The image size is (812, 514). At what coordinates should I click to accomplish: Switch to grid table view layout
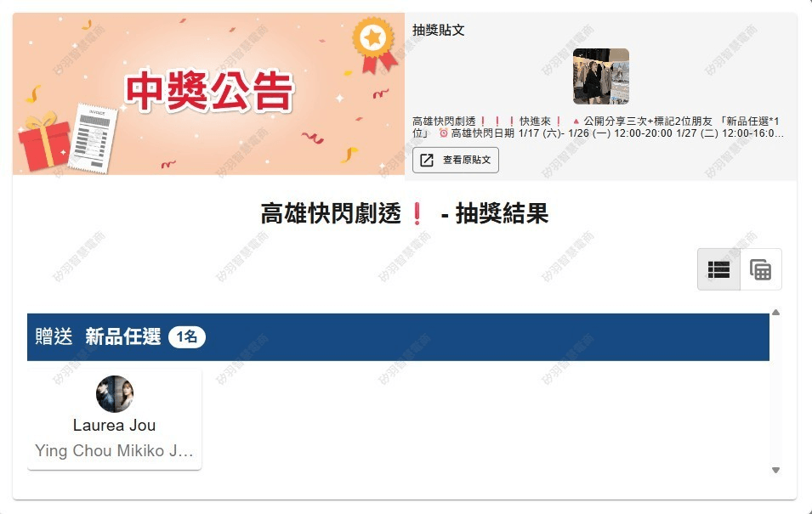pyautogui.click(x=761, y=269)
